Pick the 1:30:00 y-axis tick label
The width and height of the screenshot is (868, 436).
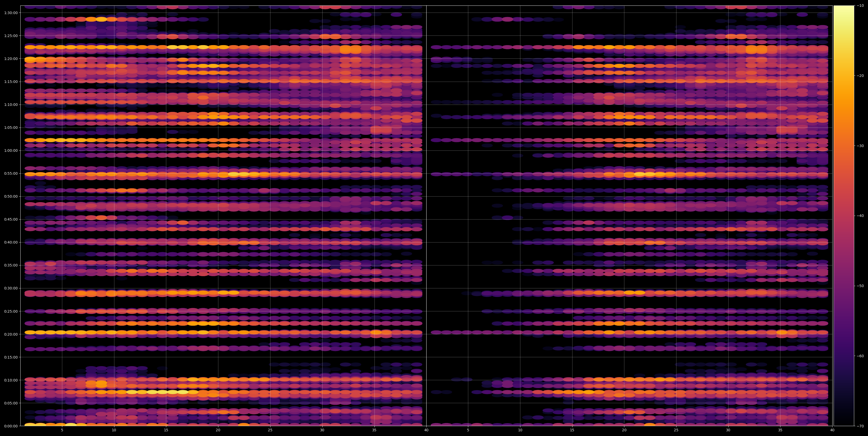[11, 13]
